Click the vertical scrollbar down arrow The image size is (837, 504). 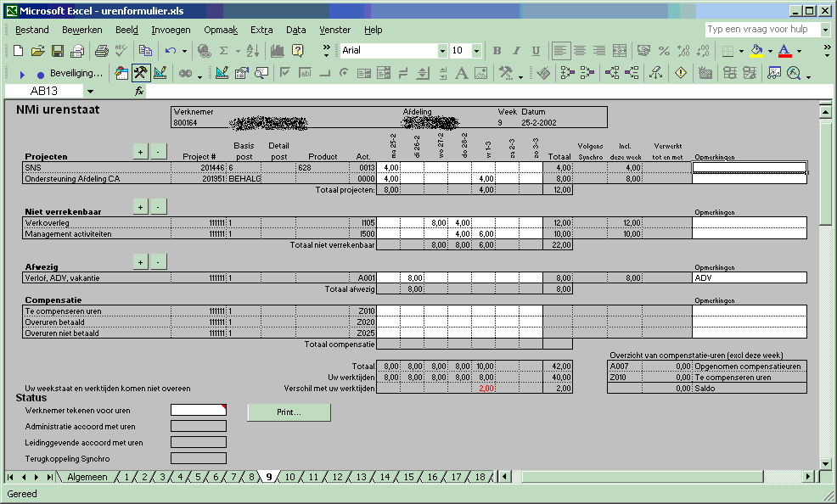click(825, 463)
